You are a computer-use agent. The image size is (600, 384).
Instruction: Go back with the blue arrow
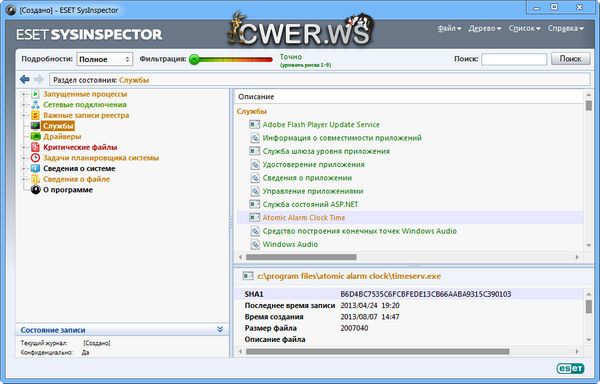click(24, 80)
